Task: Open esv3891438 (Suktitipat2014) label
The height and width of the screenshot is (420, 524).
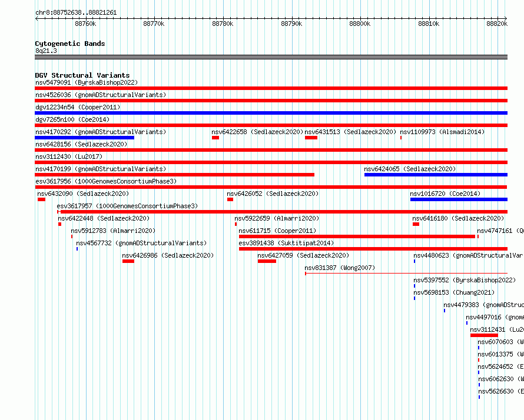Action: [286, 243]
